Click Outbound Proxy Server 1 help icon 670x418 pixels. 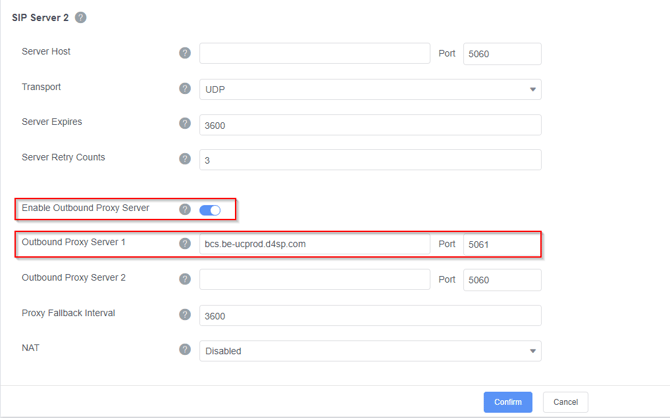[185, 244]
